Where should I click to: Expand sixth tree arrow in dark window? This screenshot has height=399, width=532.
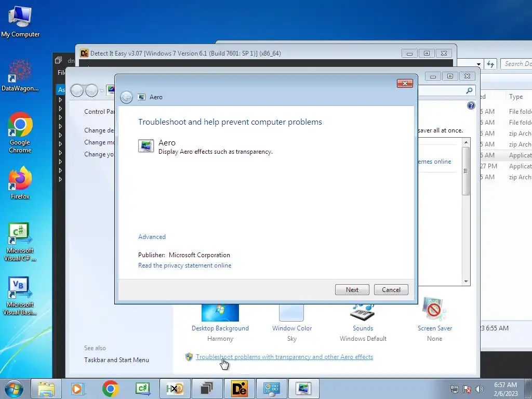point(60,144)
